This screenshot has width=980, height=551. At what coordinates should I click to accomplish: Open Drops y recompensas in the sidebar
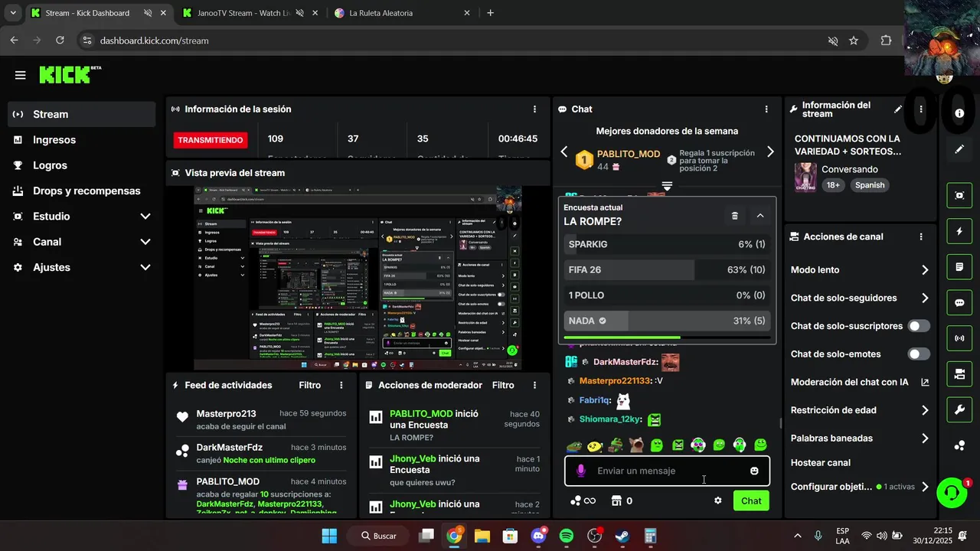82,191
